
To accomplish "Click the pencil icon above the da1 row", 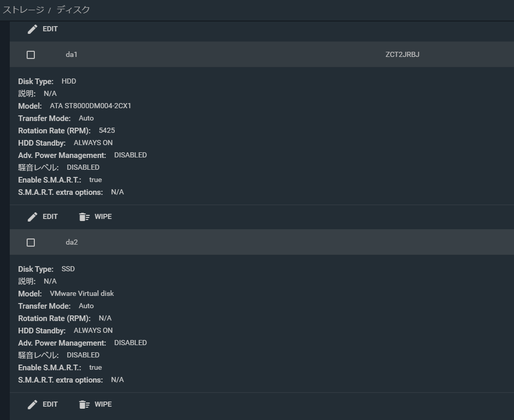I will (32, 29).
